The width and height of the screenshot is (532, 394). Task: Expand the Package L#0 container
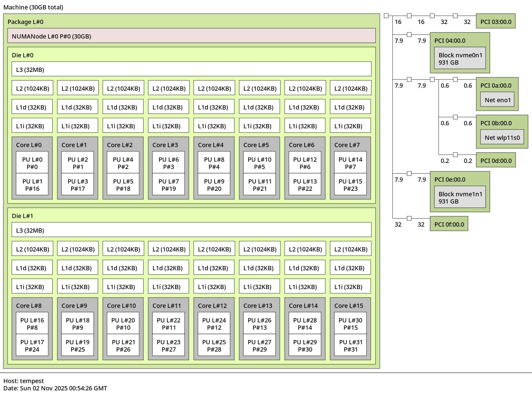(26, 22)
